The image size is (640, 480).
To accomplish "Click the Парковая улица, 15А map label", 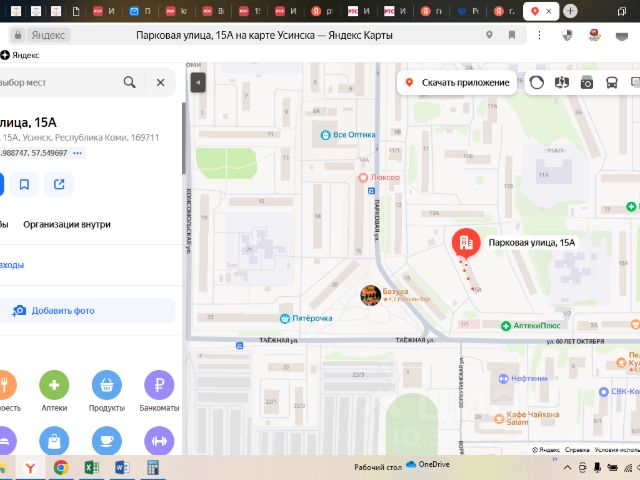I will 532,243.
